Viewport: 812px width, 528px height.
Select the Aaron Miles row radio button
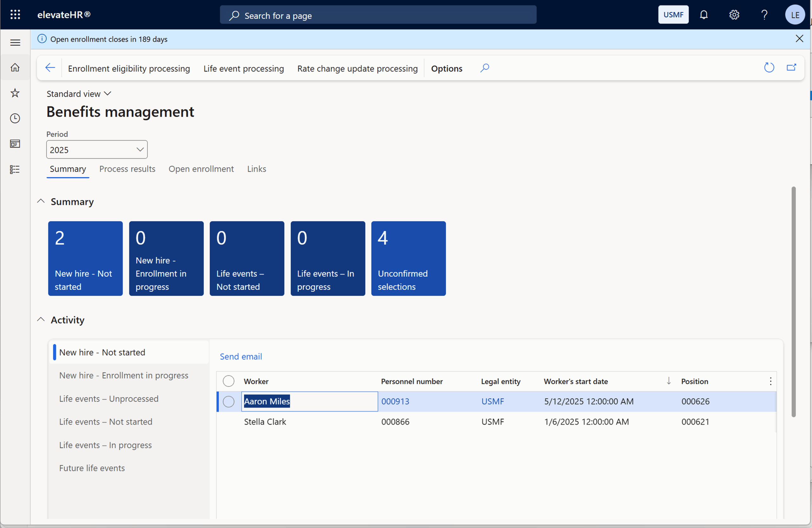228,401
